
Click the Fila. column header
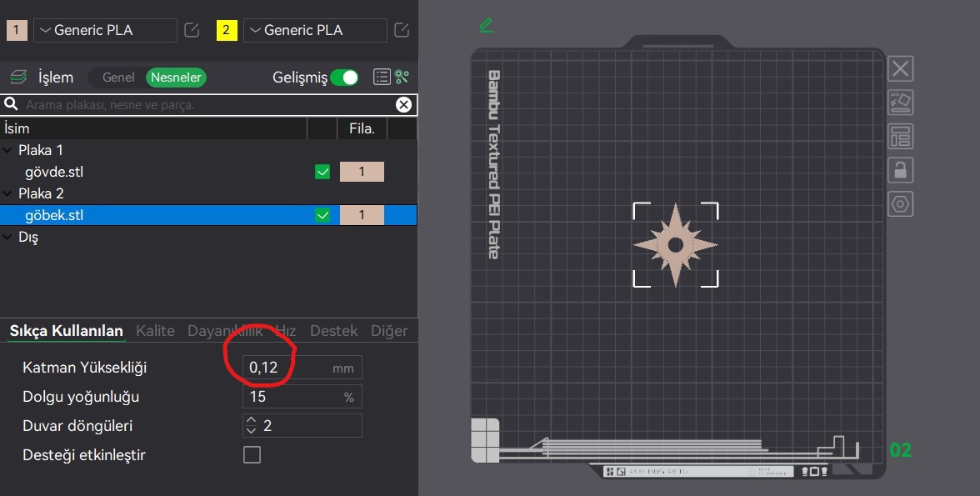click(362, 128)
